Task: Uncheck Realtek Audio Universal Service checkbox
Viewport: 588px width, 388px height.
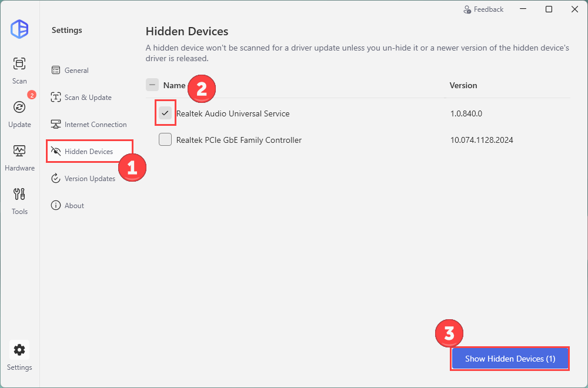Action: coord(165,113)
